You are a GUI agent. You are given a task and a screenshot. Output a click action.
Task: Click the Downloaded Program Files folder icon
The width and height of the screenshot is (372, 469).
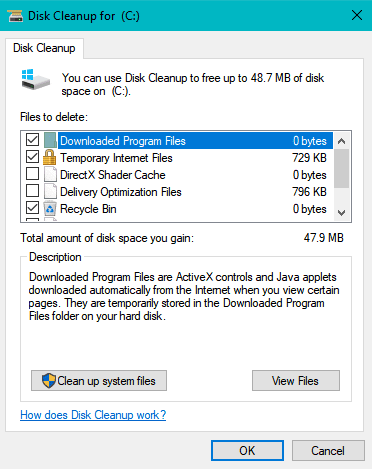pyautogui.click(x=50, y=140)
